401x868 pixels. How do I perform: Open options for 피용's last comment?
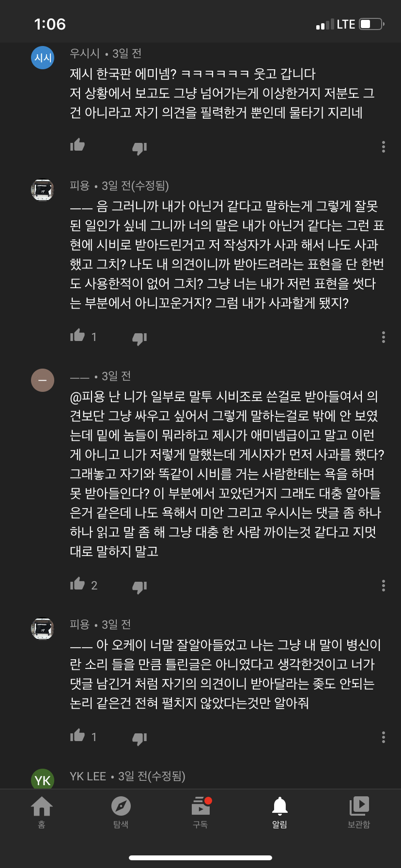[x=384, y=737]
